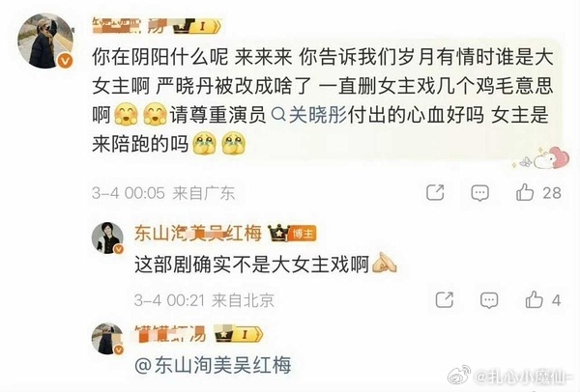Image resolution: width=580 pixels, height=392 pixels.
Task: Share the blogger's reply from 北京
Action: [x=445, y=299]
